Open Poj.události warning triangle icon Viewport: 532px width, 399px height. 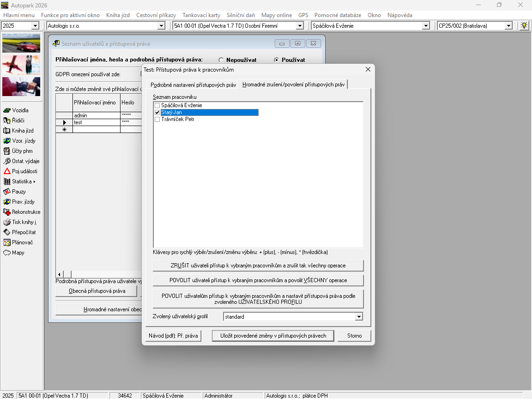click(7, 171)
